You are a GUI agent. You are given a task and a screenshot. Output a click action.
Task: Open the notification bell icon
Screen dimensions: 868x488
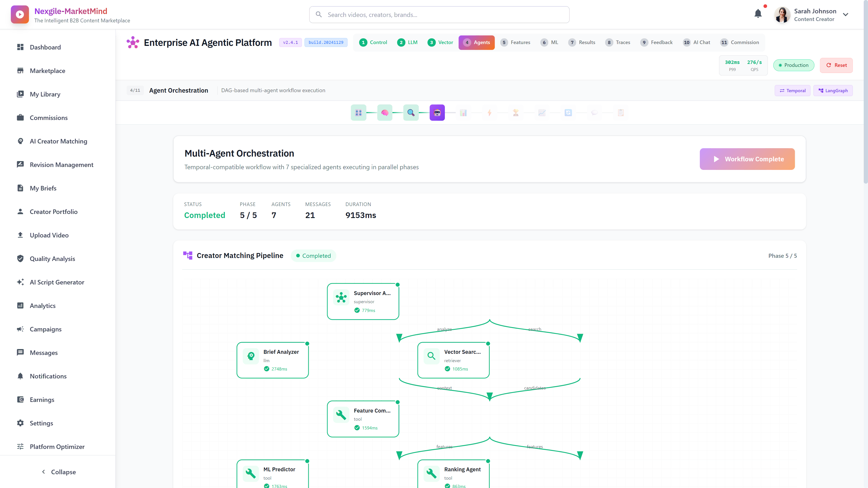(758, 14)
